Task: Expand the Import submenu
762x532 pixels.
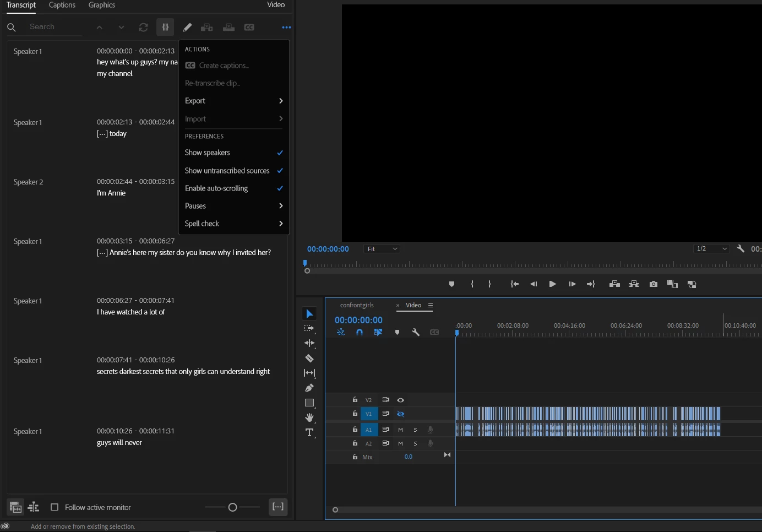Action: 233,119
